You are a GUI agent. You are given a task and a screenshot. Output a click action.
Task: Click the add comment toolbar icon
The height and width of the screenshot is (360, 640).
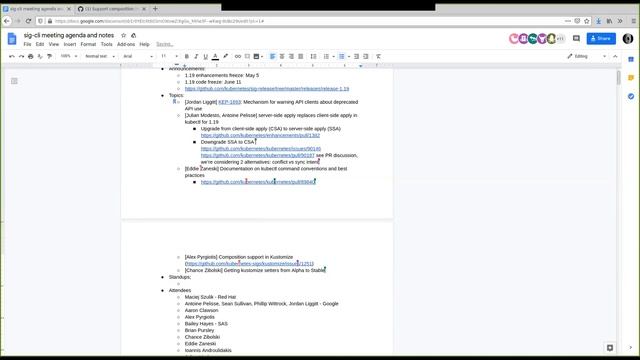click(x=247, y=56)
